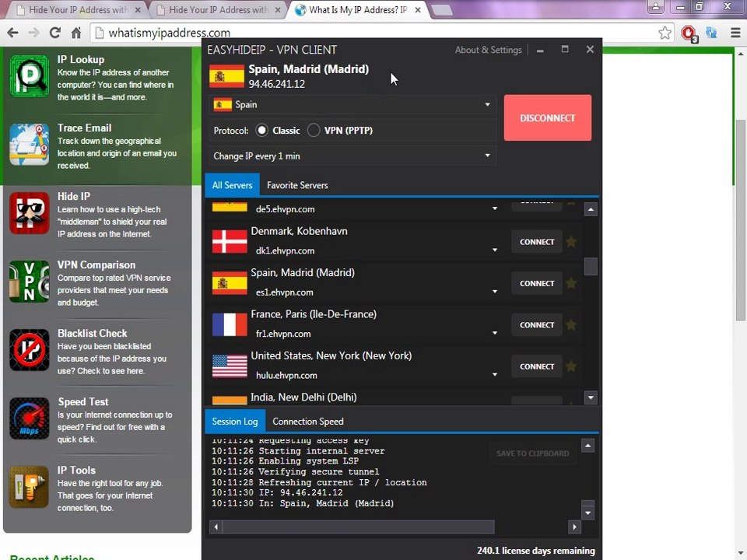This screenshot has height=560, width=747.
Task: Click the France flag in the server list
Action: pyautogui.click(x=230, y=325)
